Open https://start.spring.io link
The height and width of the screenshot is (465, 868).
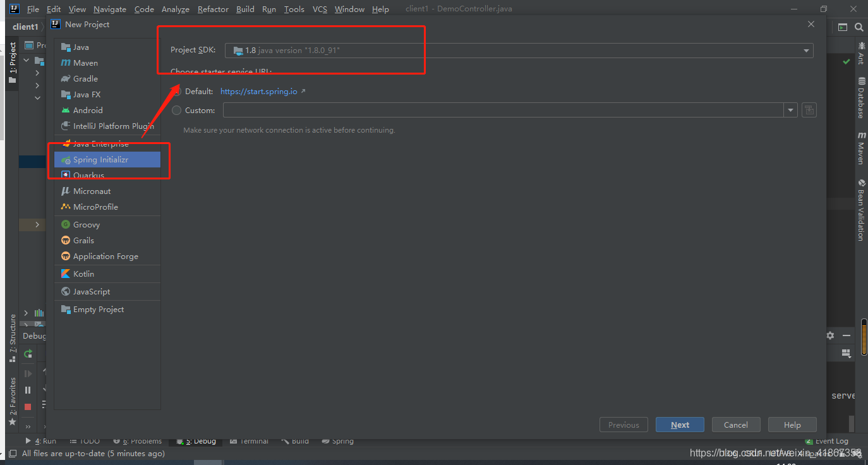tap(259, 92)
